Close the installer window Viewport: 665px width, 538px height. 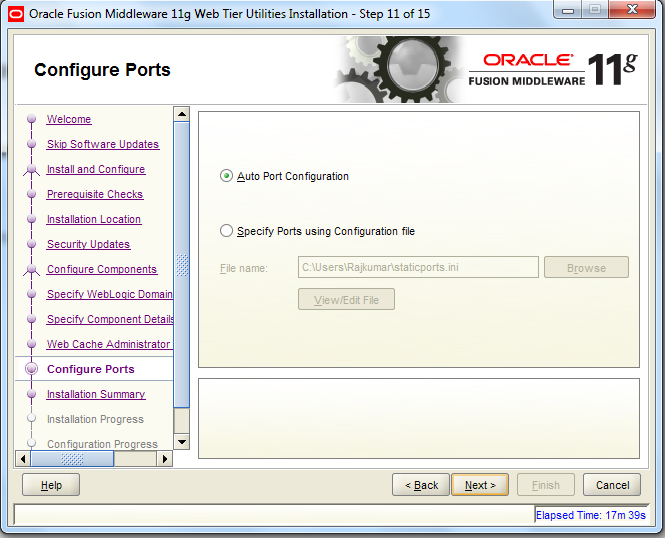click(632, 9)
